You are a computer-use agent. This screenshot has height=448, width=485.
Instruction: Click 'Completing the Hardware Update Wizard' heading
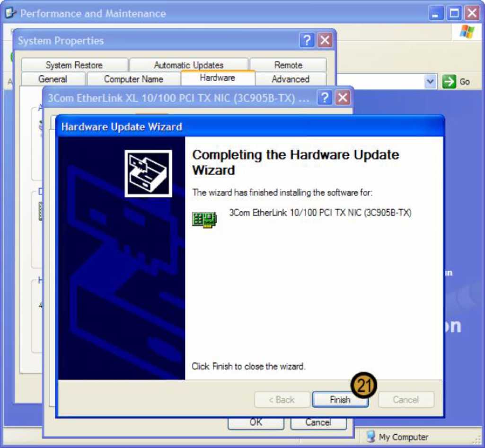point(296,162)
